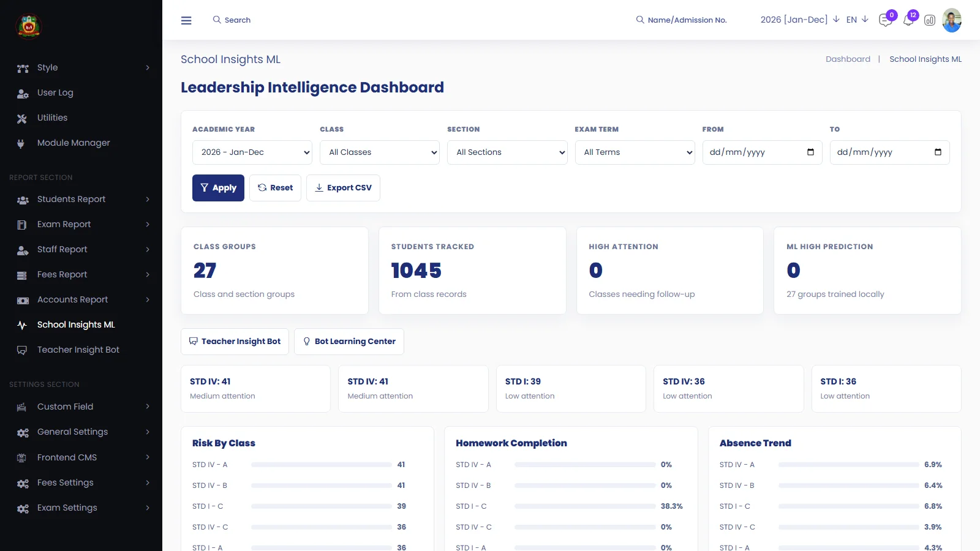The width and height of the screenshot is (980, 551).
Task: Open calendar picker in To date field
Action: [938, 152]
